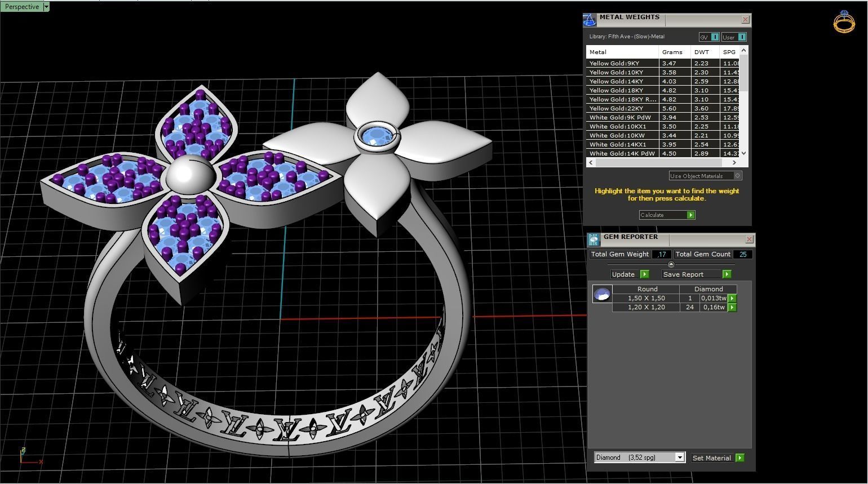Click the green arrow next to Save Report
This screenshot has height=484, width=868.
tap(727, 274)
